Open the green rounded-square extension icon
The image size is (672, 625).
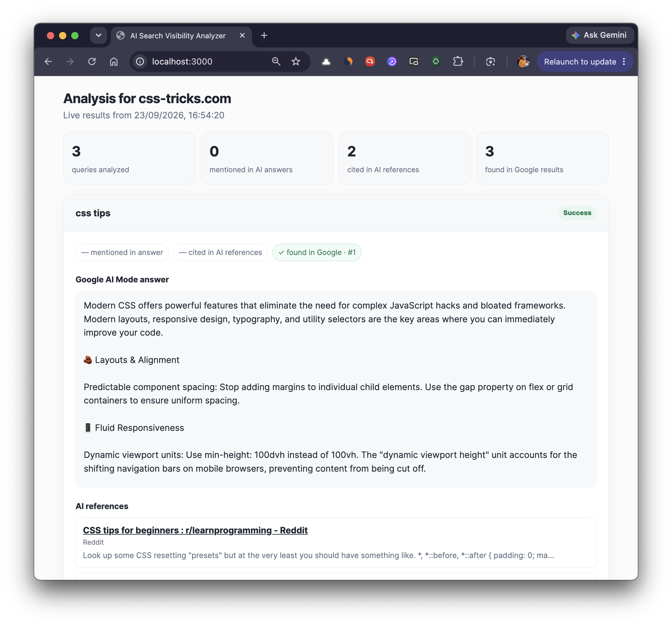pos(436,61)
